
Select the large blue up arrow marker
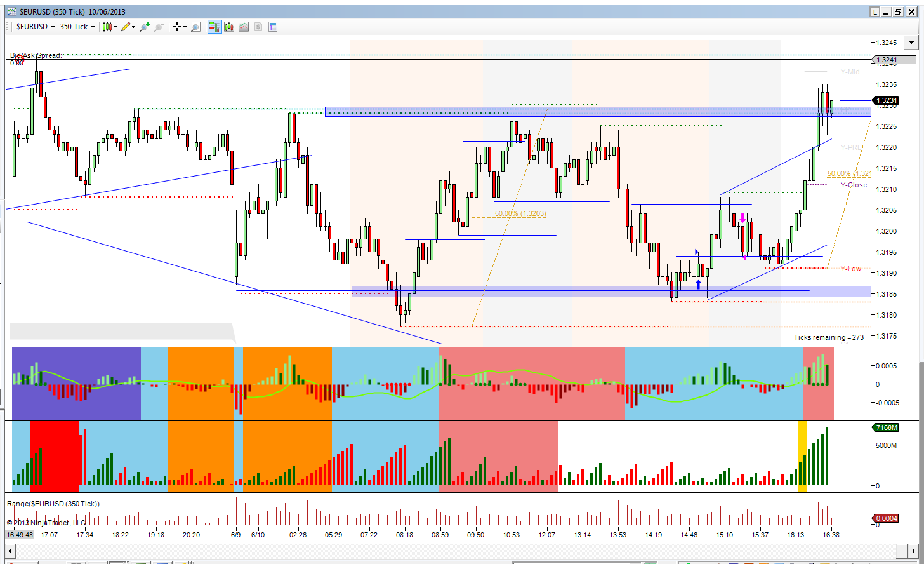(699, 285)
